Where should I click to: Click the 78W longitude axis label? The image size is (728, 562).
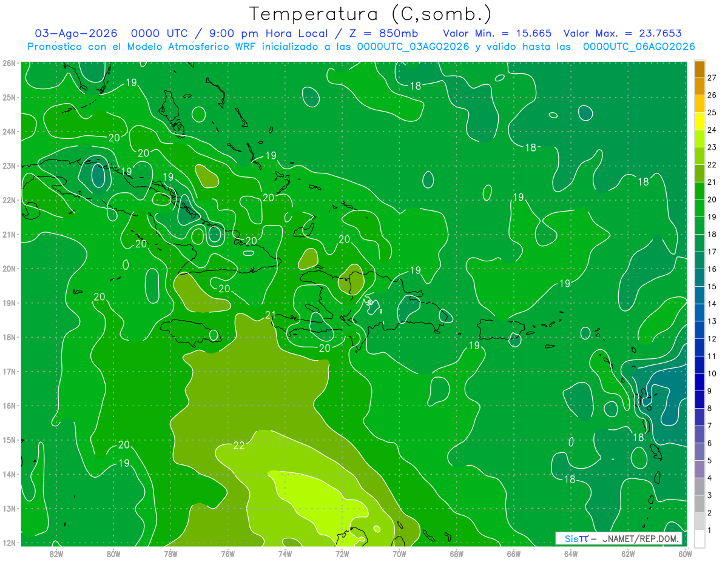point(170,554)
